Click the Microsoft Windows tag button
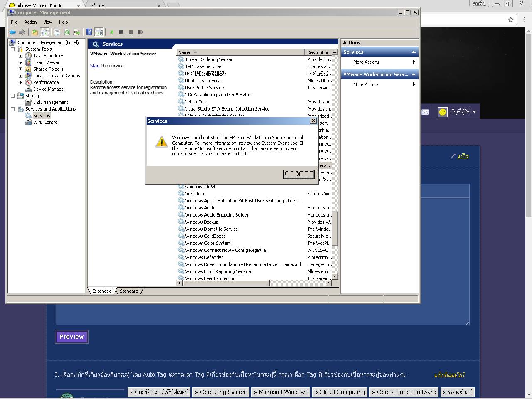This screenshot has width=532, height=399. 281,392
